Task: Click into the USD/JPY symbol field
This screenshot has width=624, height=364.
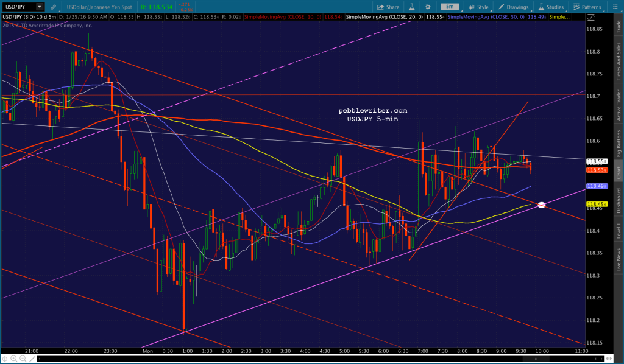Action: 19,7
